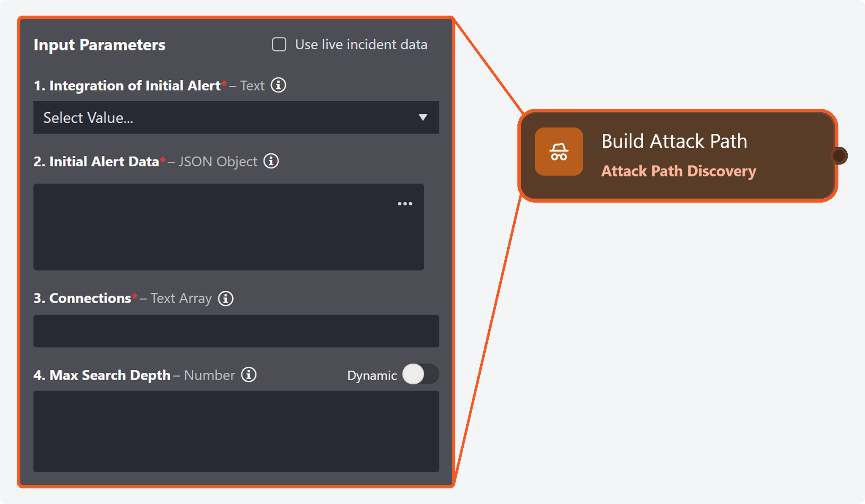Screen dimensions: 865x504
Task: Click the Connections text array field
Action: [236, 331]
